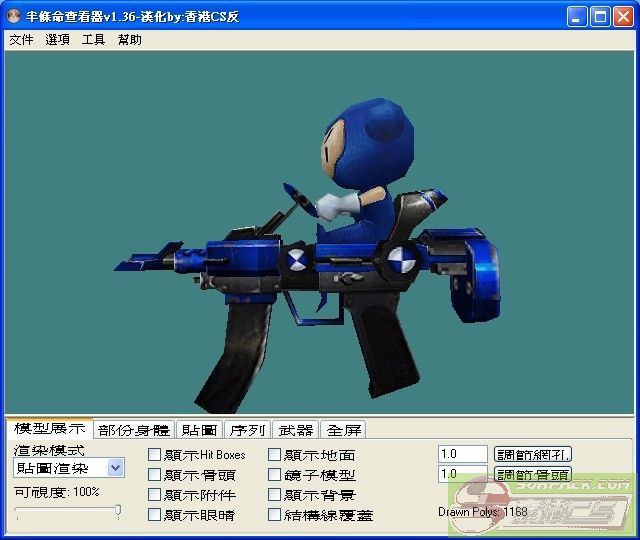Open the 幫助 menu
Image resolution: width=640 pixels, height=540 pixels.
(x=130, y=40)
